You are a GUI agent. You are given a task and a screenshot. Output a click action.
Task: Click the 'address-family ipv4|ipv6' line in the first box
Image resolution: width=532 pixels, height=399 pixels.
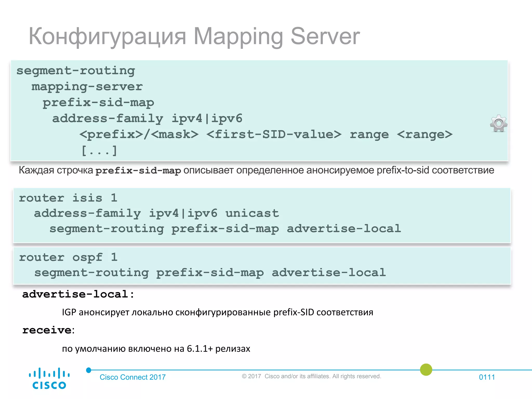[147, 119]
